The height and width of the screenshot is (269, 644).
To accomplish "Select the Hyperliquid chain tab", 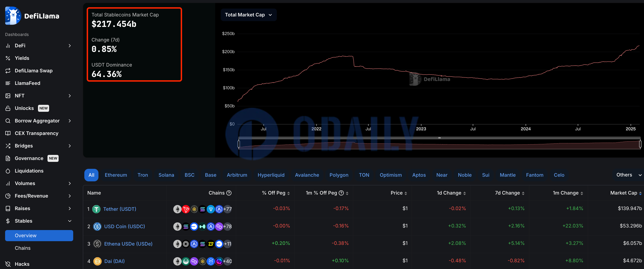I will (271, 175).
